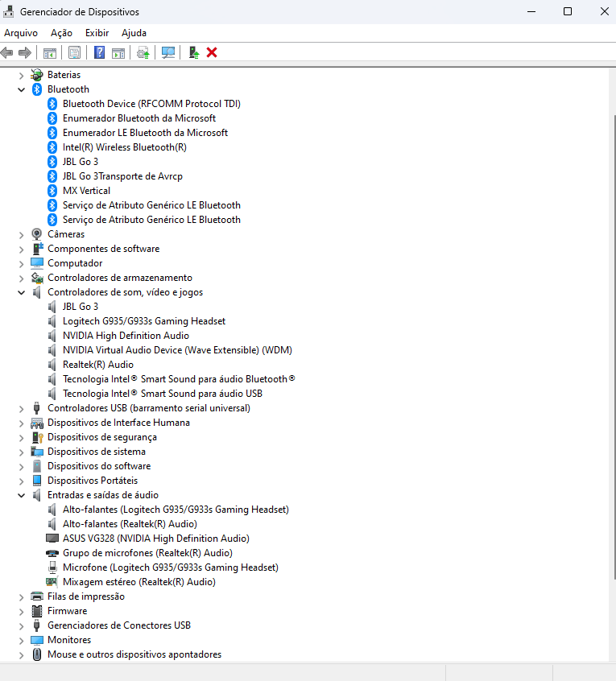Click the Câmeras webcam icon
The height and width of the screenshot is (681, 616).
(x=37, y=234)
